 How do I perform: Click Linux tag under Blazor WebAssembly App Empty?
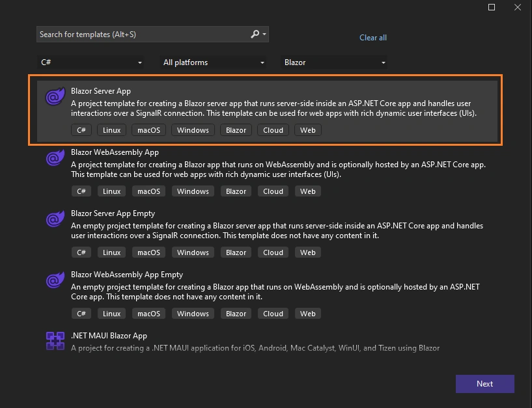pos(111,314)
